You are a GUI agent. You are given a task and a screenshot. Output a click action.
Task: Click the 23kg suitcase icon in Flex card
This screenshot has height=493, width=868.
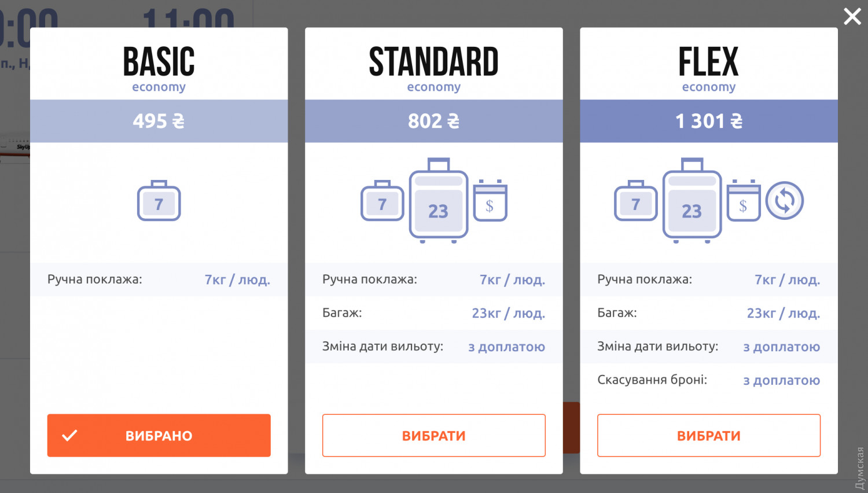pos(692,200)
